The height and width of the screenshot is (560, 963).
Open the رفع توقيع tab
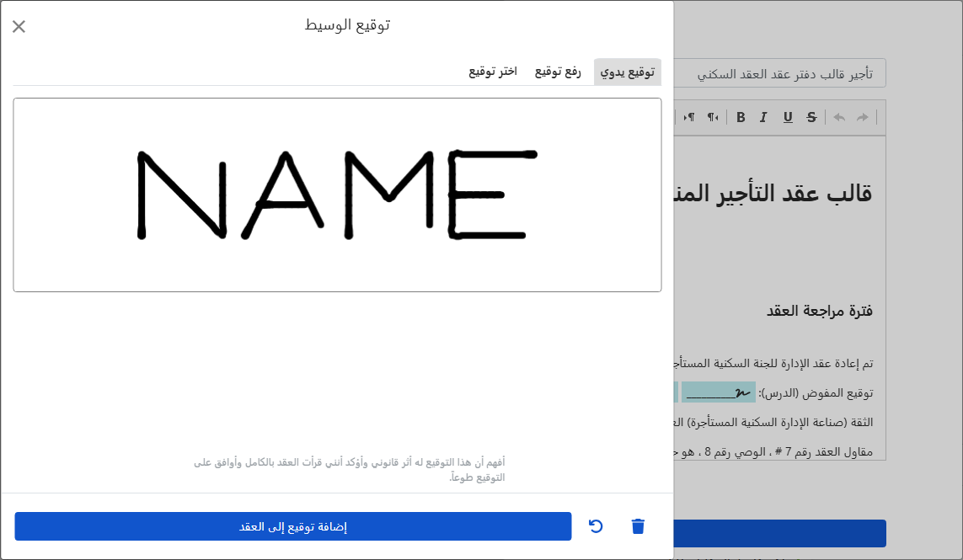(x=558, y=72)
